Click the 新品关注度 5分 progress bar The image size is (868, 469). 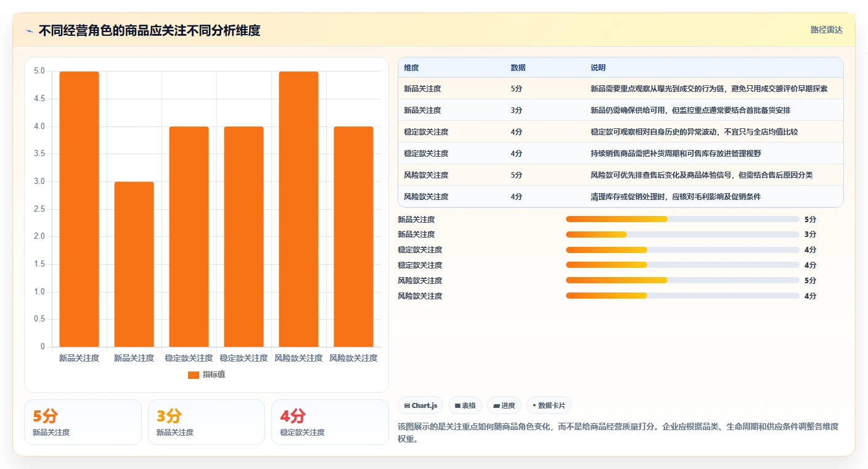(682, 219)
